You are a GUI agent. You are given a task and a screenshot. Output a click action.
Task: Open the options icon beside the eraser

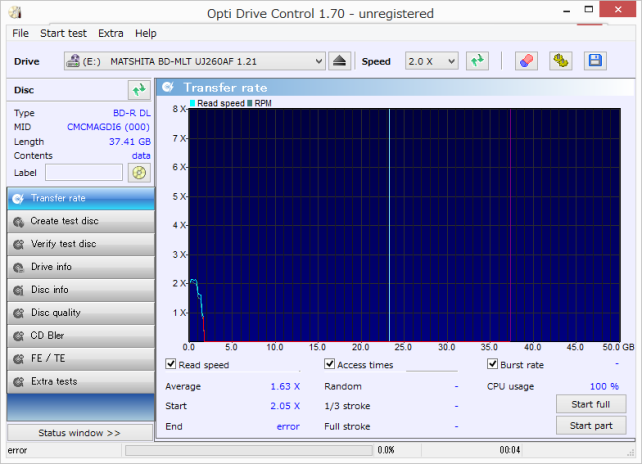pyautogui.click(x=561, y=61)
